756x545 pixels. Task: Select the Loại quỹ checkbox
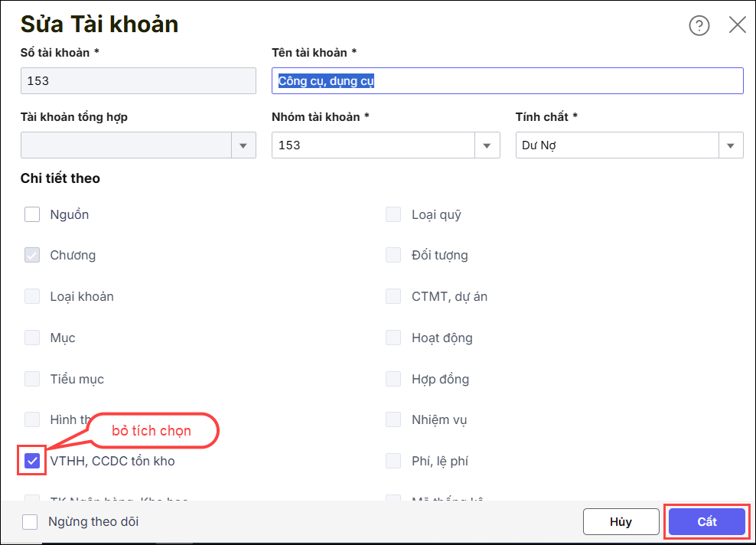click(x=393, y=214)
